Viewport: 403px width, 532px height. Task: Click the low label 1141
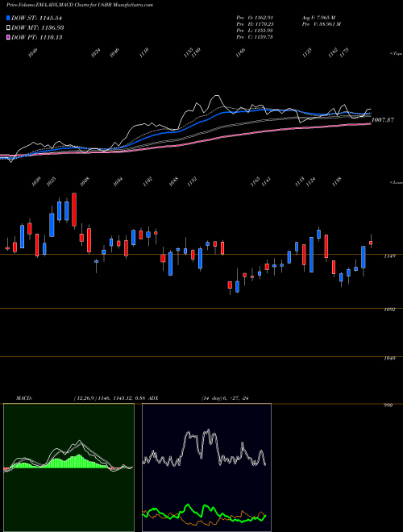click(x=267, y=181)
